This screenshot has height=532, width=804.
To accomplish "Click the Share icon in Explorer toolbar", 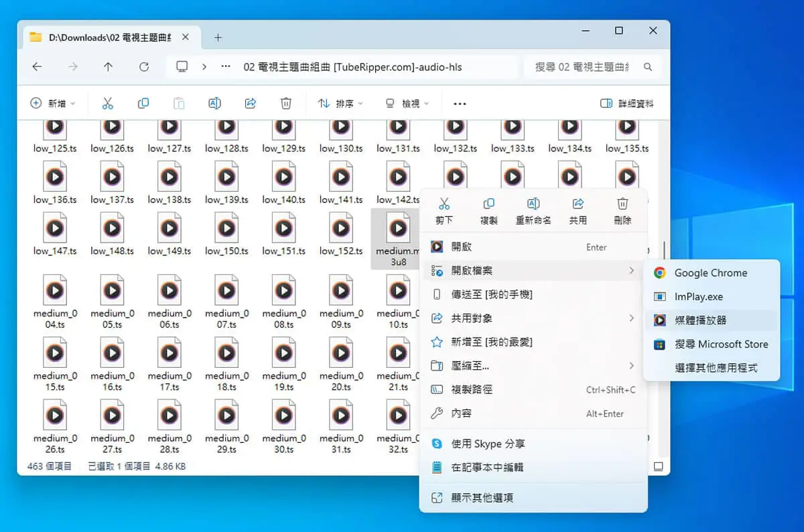I will [251, 103].
